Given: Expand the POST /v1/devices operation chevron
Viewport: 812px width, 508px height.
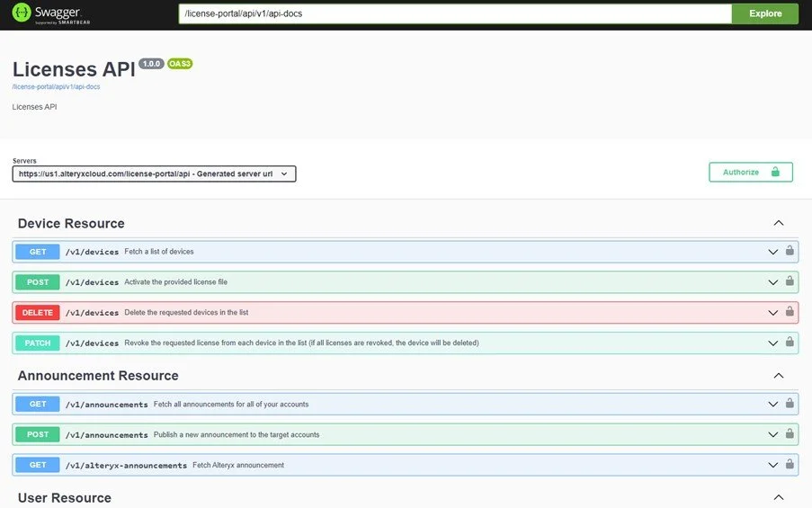Looking at the screenshot, I should (x=772, y=282).
